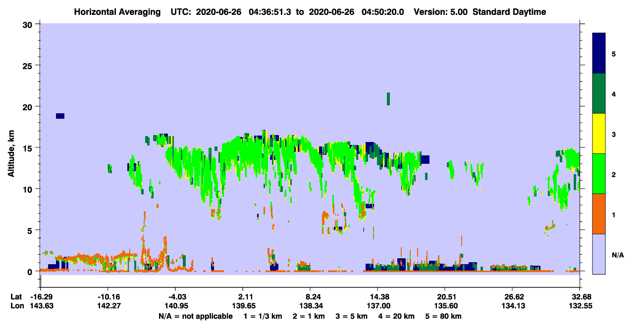Click the 10 altitude tick label
The height and width of the screenshot is (330, 644).
29,189
